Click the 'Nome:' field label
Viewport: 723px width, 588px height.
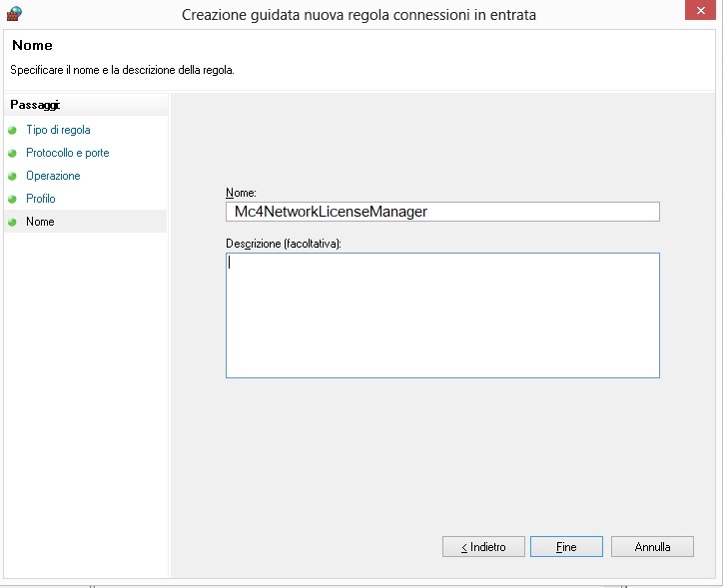241,192
